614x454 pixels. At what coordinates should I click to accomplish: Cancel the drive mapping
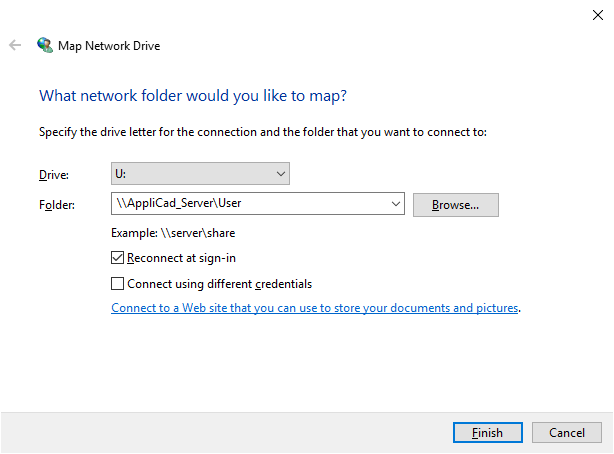[x=567, y=432]
